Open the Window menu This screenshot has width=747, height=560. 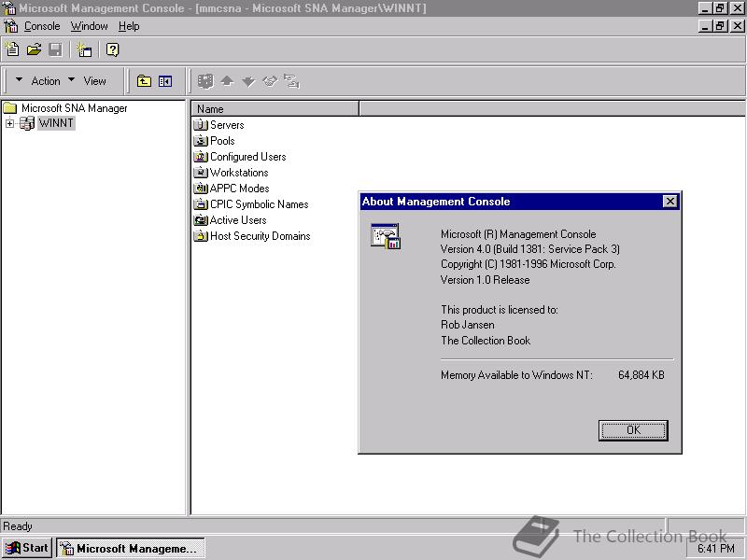pos(89,26)
